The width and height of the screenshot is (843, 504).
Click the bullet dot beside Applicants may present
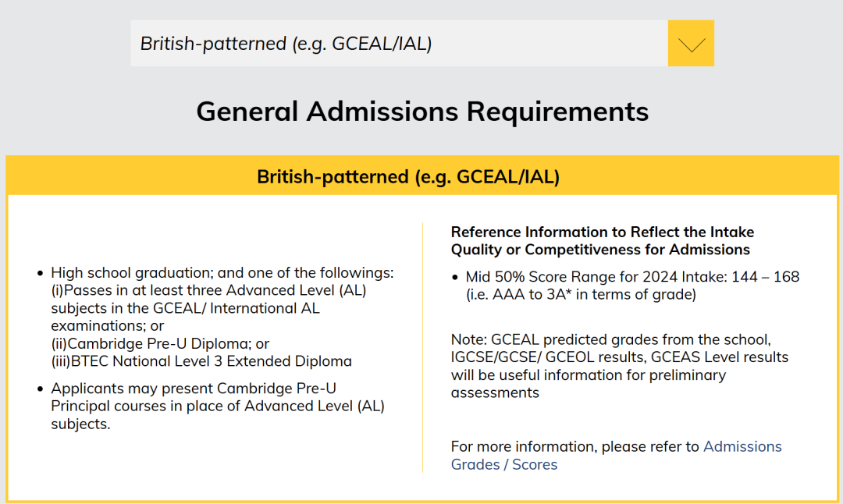pyautogui.click(x=40, y=389)
